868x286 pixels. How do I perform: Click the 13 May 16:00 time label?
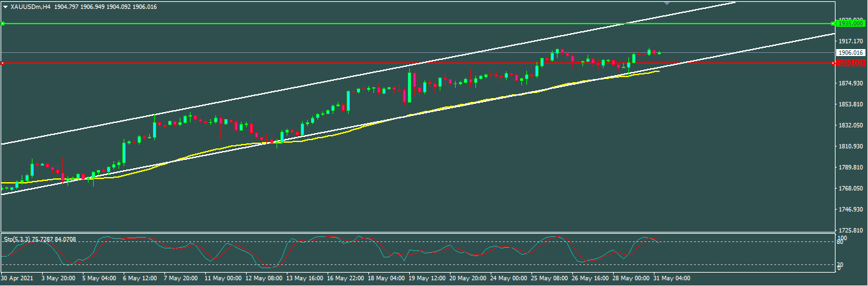304,278
